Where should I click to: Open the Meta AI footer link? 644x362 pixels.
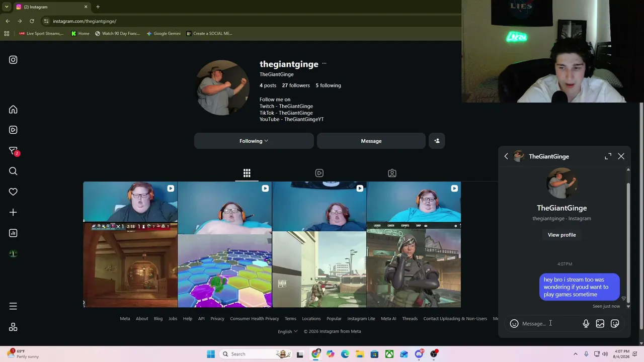[x=388, y=319]
